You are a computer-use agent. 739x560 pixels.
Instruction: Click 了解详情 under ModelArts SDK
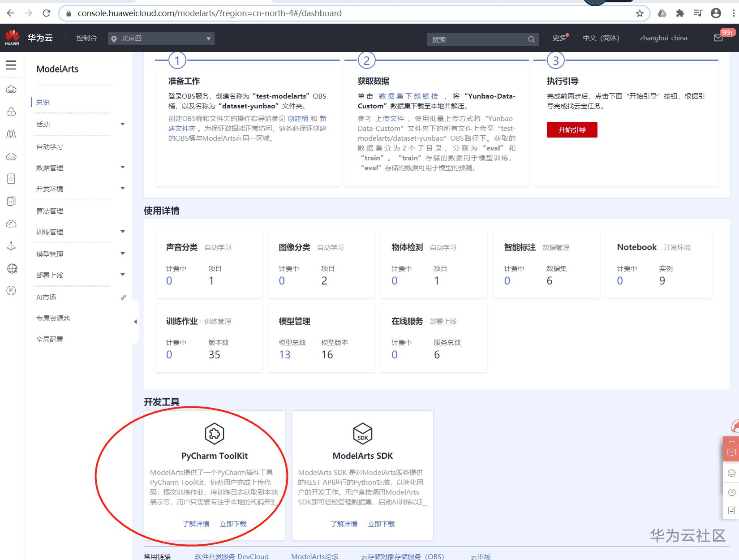[x=344, y=524]
